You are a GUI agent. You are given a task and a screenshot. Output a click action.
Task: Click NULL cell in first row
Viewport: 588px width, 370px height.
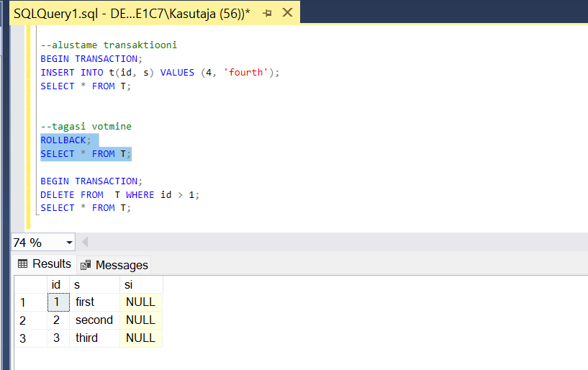pyautogui.click(x=141, y=302)
